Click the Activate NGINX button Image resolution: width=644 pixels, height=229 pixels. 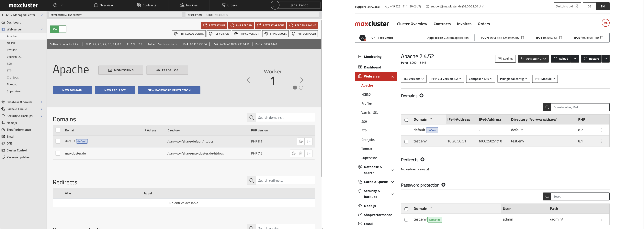(533, 59)
